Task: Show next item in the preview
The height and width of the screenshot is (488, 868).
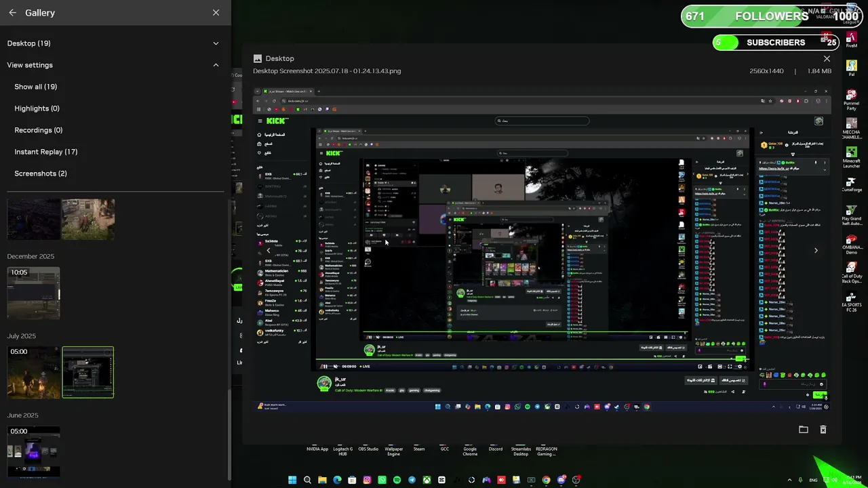Action: pyautogui.click(x=816, y=251)
